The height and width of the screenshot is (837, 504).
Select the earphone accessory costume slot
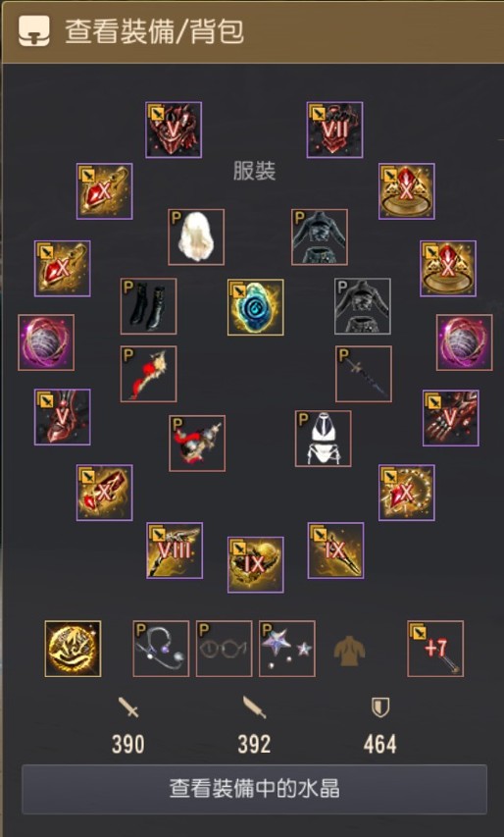tap(161, 649)
